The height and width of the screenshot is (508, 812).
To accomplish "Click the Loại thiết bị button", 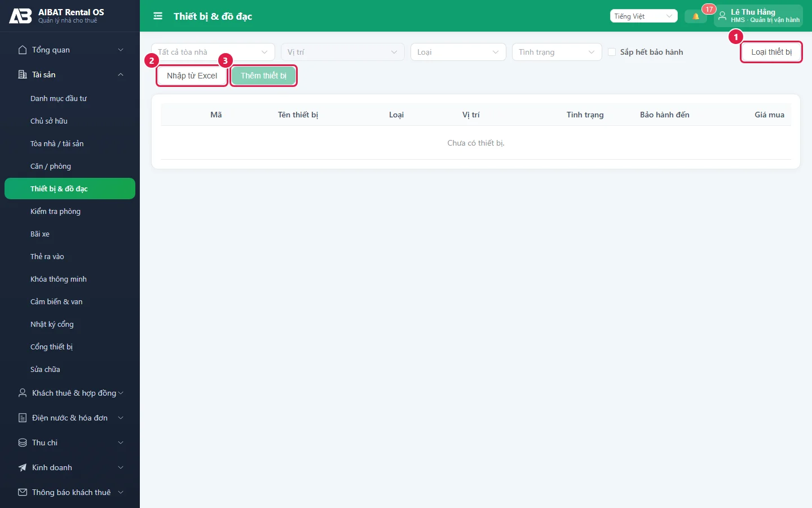I will coord(771,52).
